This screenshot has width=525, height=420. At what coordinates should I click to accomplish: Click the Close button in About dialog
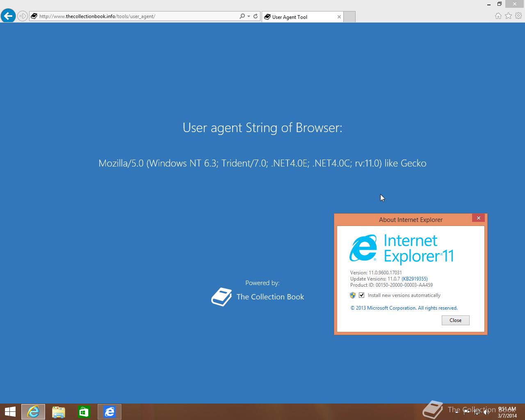(x=456, y=320)
